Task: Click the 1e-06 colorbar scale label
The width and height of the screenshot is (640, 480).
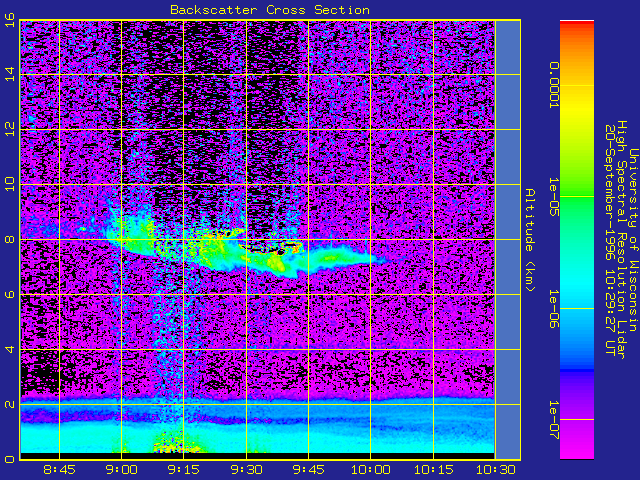Action: (553, 309)
